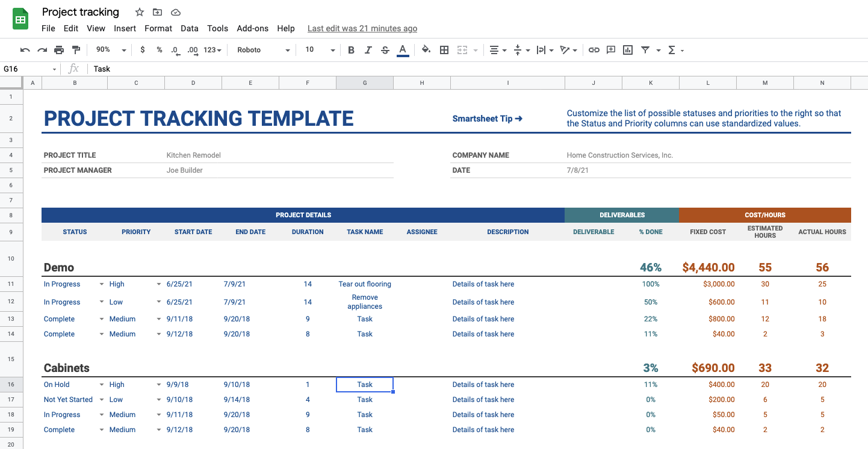Open the Tools menu
Viewport: 868px width, 449px height.
[x=217, y=28]
